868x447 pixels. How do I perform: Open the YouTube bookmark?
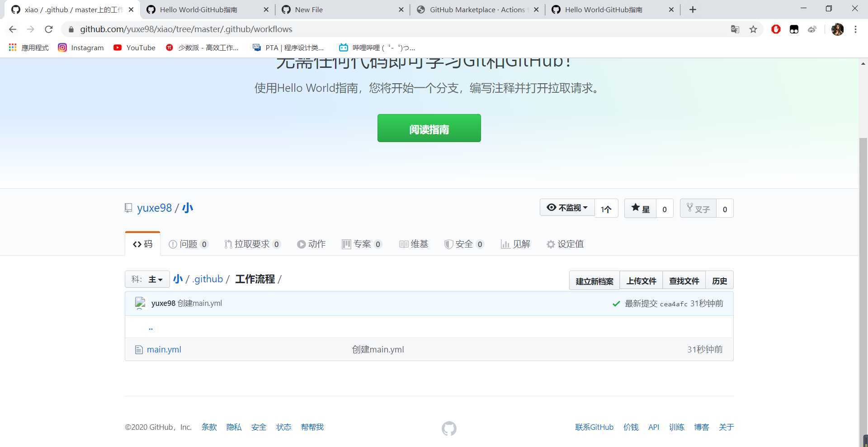(x=134, y=48)
